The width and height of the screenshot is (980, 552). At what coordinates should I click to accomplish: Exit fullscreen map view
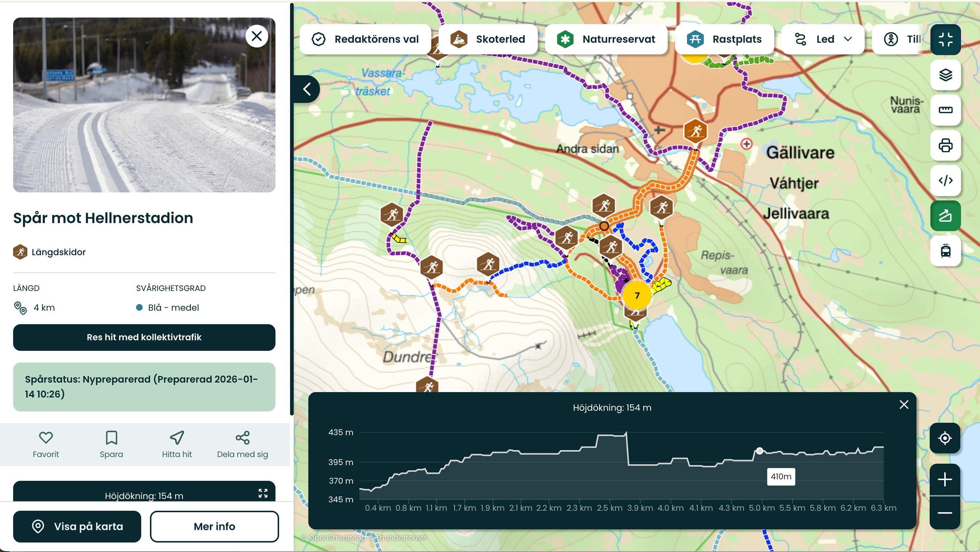945,39
